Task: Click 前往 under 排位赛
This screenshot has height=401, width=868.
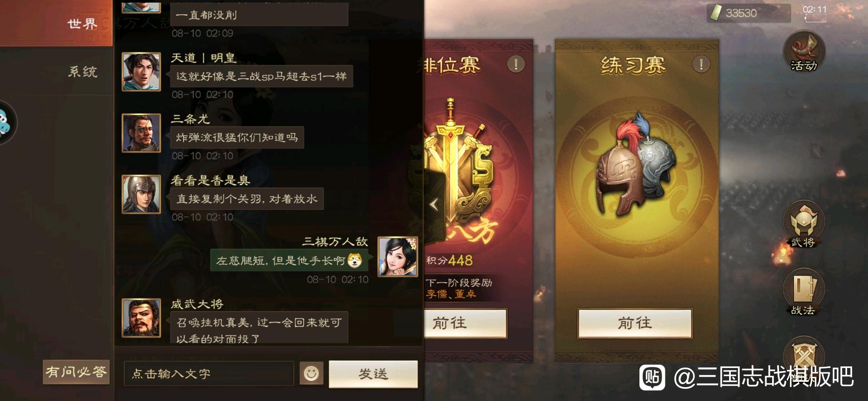Action: 465,323
